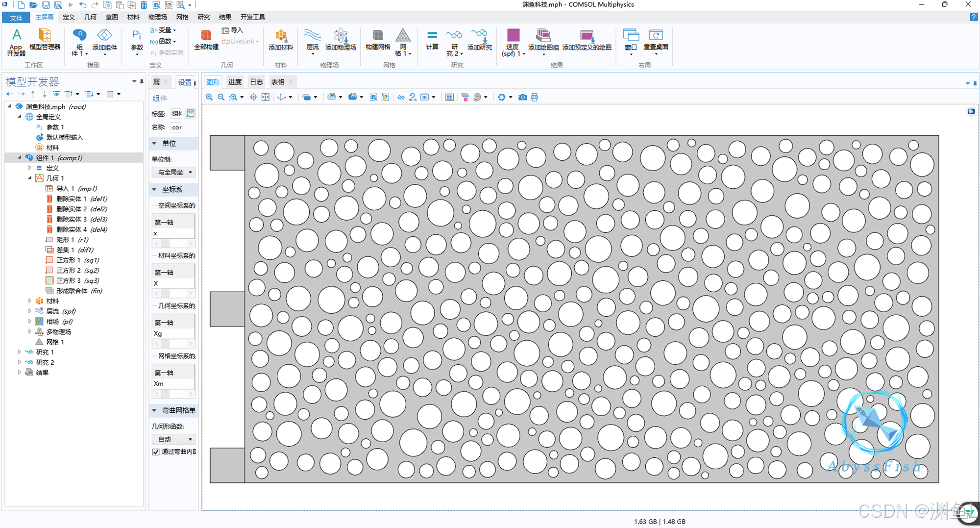
Task: Collapse the 单位 settings section
Action: pos(154,143)
